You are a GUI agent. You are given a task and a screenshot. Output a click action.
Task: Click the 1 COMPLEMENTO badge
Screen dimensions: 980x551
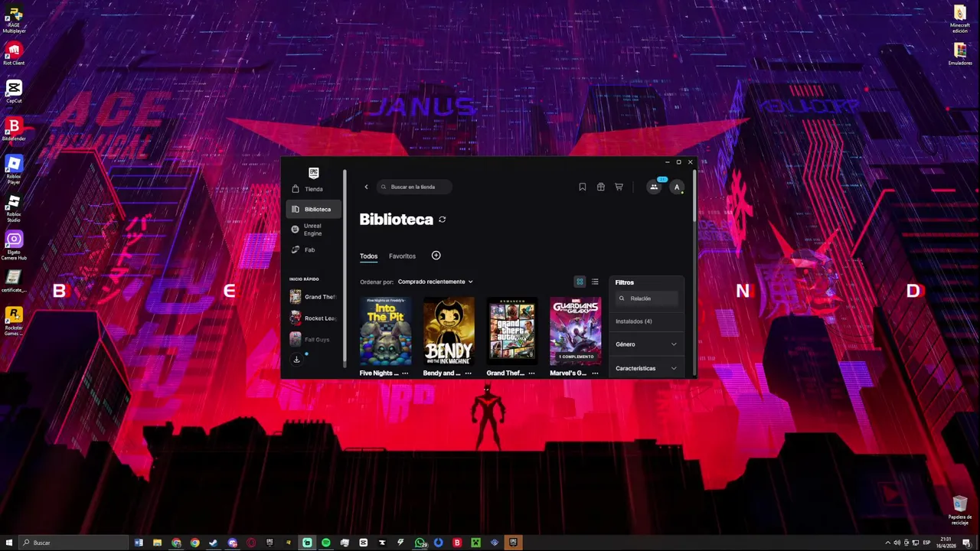point(576,357)
